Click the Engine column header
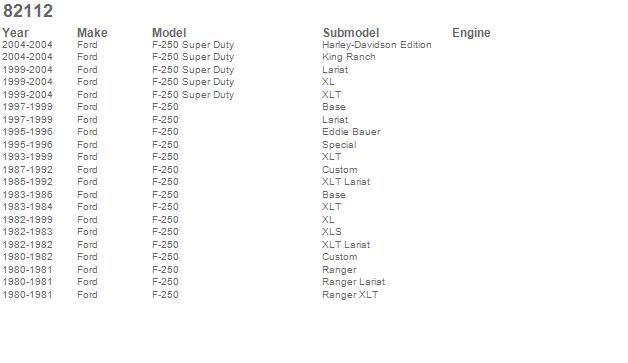The image size is (628, 363). coord(471,33)
